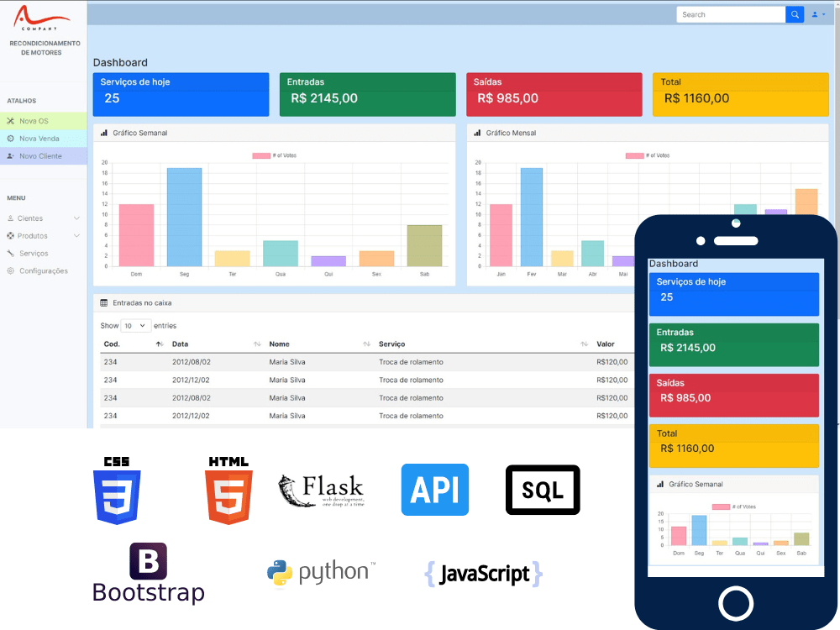Screen dimensions: 840x630
Task: Open Configurações from the sidebar
Action: [44, 270]
